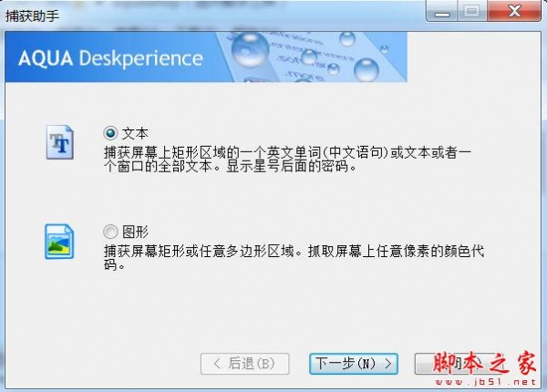Click the 图形 option label

pos(135,232)
